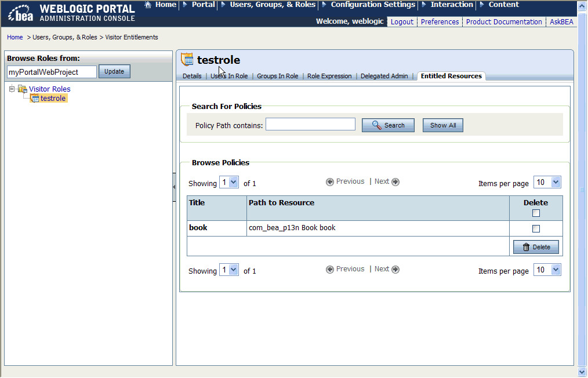Switch to the Groups In Role tab

click(x=278, y=76)
